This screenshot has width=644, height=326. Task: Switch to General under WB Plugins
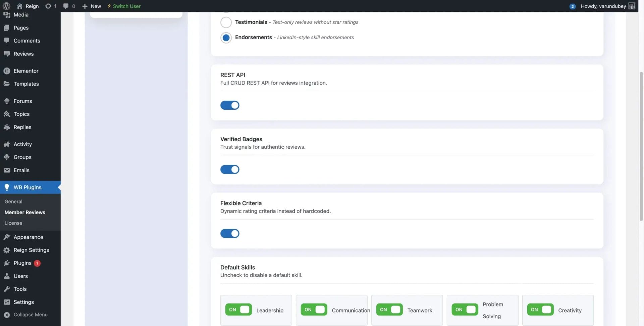pyautogui.click(x=13, y=201)
